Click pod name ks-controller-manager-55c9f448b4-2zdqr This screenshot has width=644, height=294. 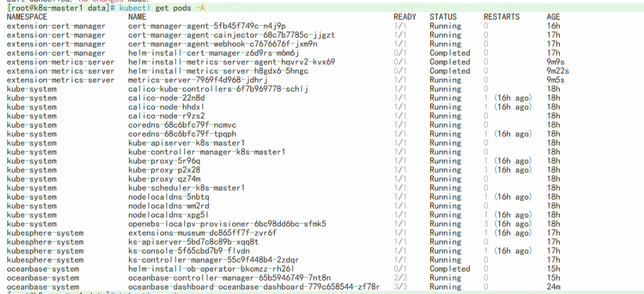tap(214, 261)
